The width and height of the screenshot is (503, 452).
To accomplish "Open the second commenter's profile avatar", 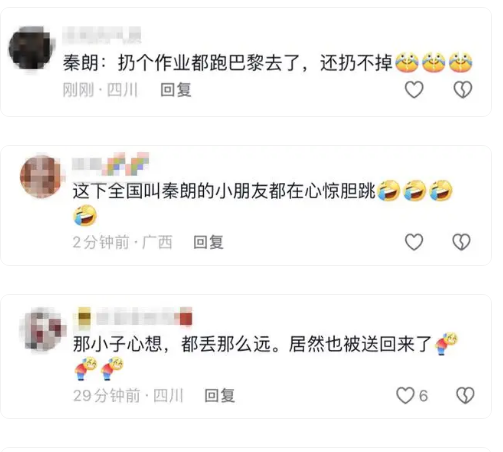I will pyautogui.click(x=41, y=176).
